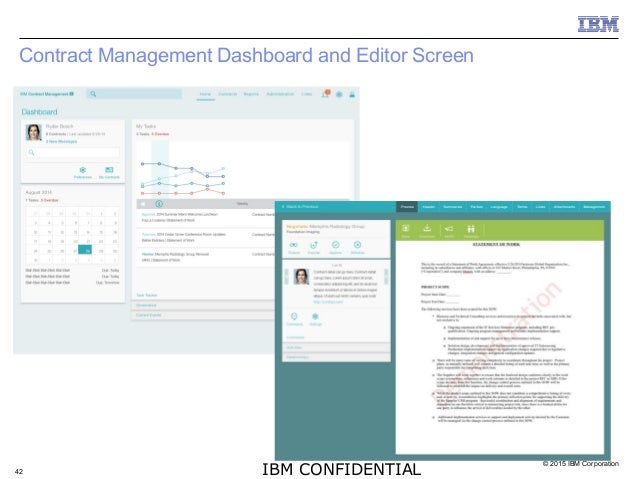The image size is (638, 479).
Task: Click the clock icon below the My Tasks chart
Action: pyautogui.click(x=159, y=203)
